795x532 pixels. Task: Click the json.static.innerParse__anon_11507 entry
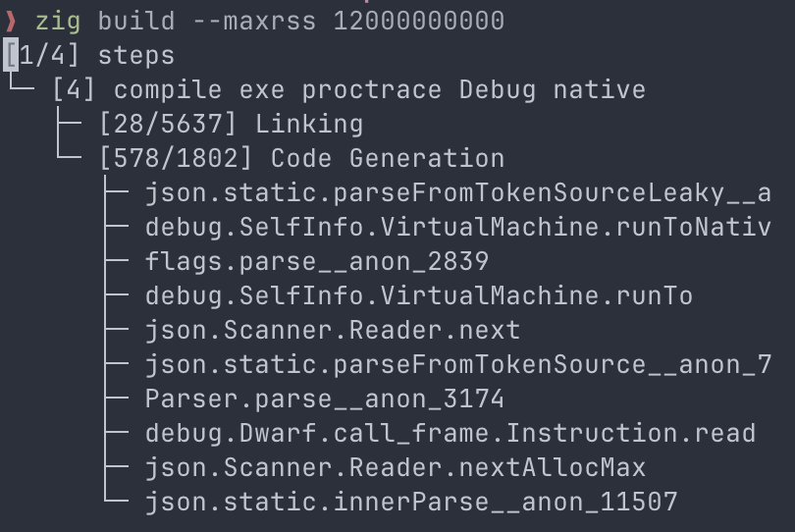[410, 502]
